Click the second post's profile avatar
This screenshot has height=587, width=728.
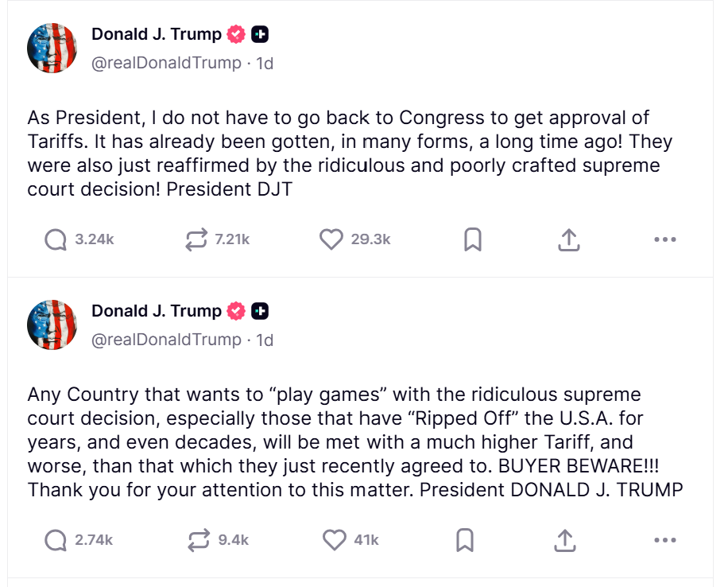pos(52,325)
